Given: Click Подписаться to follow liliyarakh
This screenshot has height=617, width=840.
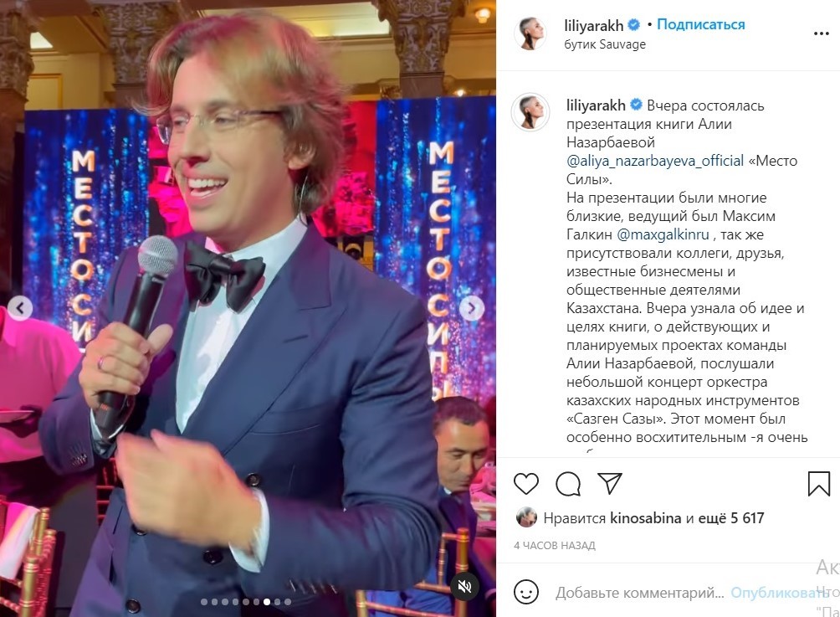Looking at the screenshot, I should point(701,24).
